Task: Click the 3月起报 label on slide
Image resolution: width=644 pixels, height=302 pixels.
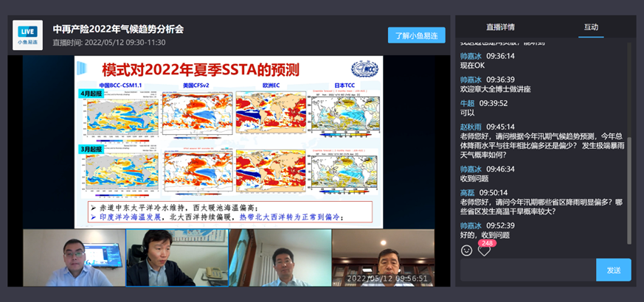Action: click(91, 149)
